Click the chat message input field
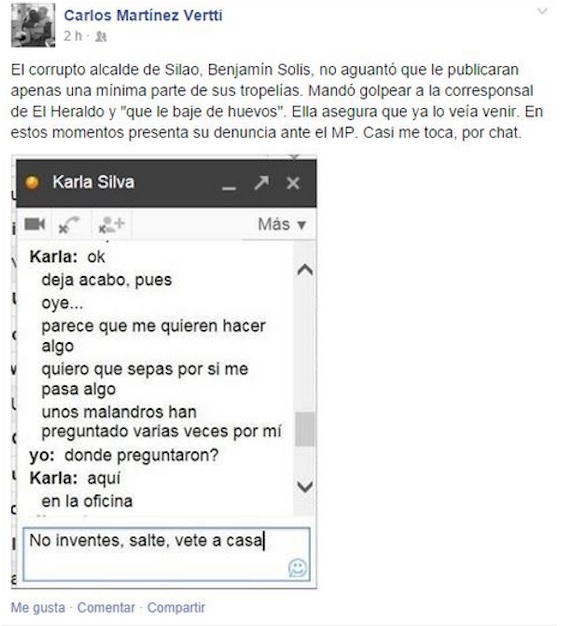 tap(166, 554)
